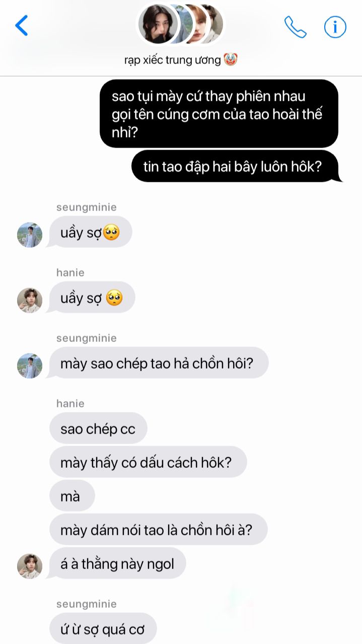Select the 'tin tao đập hai bây luôn hôk?' bubble
Viewport: 362px width, 644px height.
tap(237, 167)
